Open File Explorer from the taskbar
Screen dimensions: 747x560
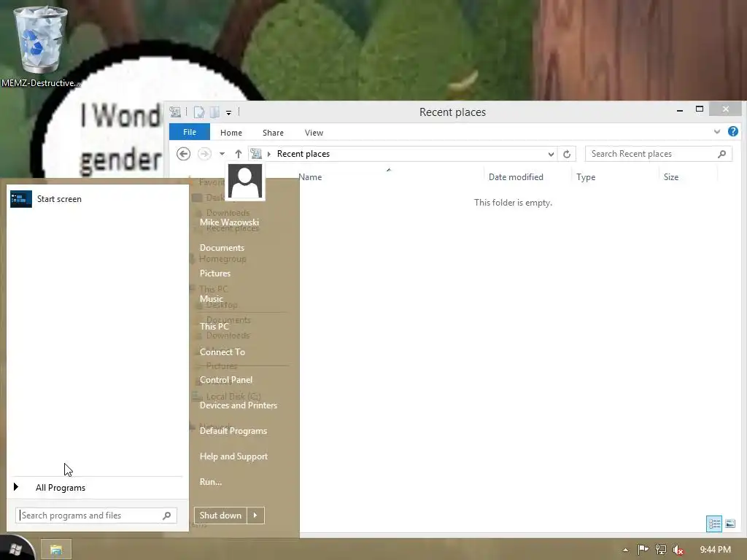56,550
